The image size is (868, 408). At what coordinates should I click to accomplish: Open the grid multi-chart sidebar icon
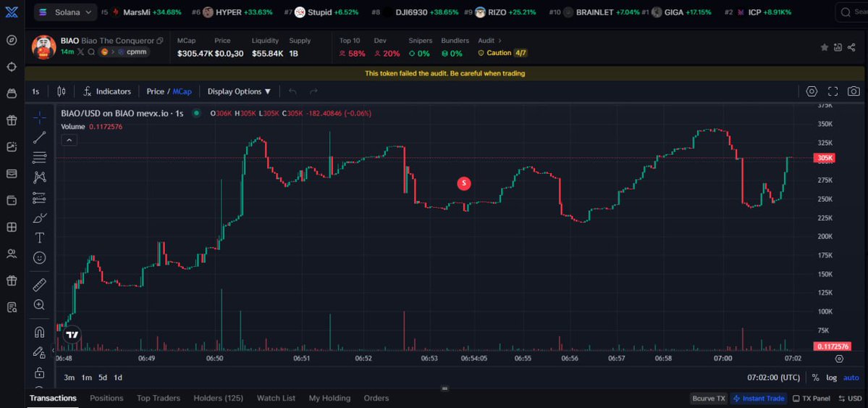(x=12, y=227)
